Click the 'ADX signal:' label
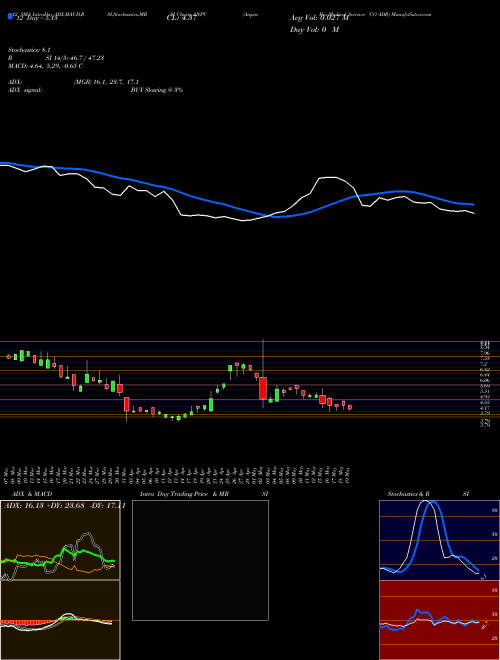The width and height of the screenshot is (500, 660). [x=25, y=90]
